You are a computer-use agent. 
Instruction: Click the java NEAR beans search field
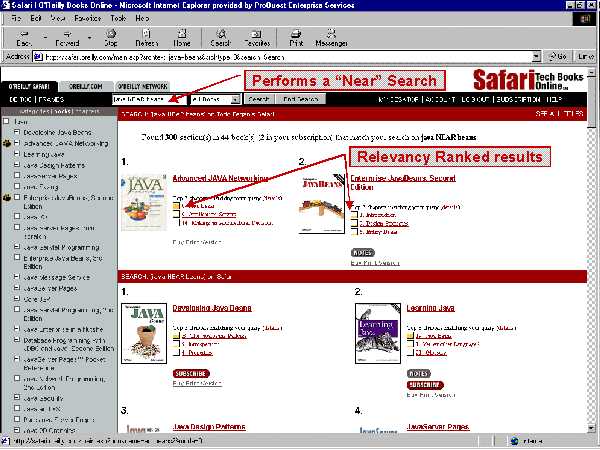(149, 99)
